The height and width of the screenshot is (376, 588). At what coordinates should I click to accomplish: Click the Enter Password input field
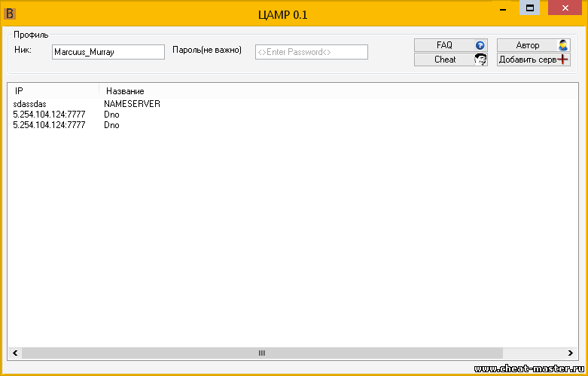pos(311,52)
